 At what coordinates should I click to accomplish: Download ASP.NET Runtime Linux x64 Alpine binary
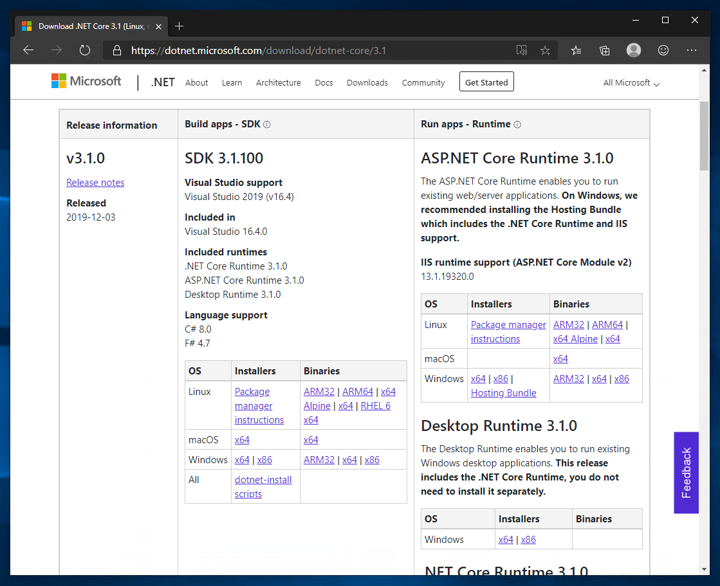(x=575, y=339)
